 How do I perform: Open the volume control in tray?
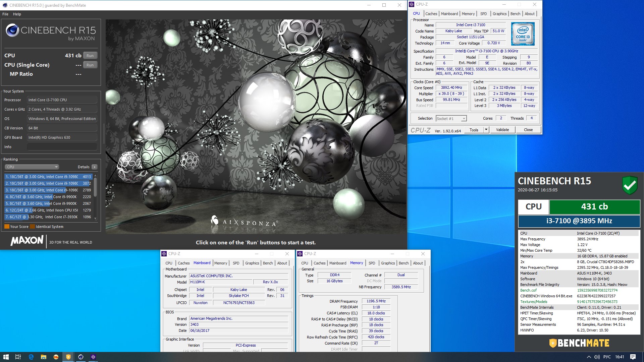click(x=597, y=357)
